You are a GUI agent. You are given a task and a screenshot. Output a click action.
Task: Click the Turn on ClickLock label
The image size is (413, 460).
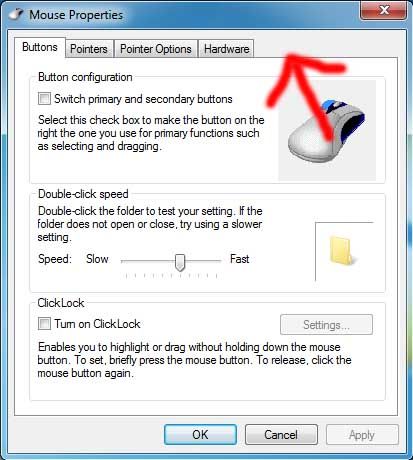pos(97,324)
